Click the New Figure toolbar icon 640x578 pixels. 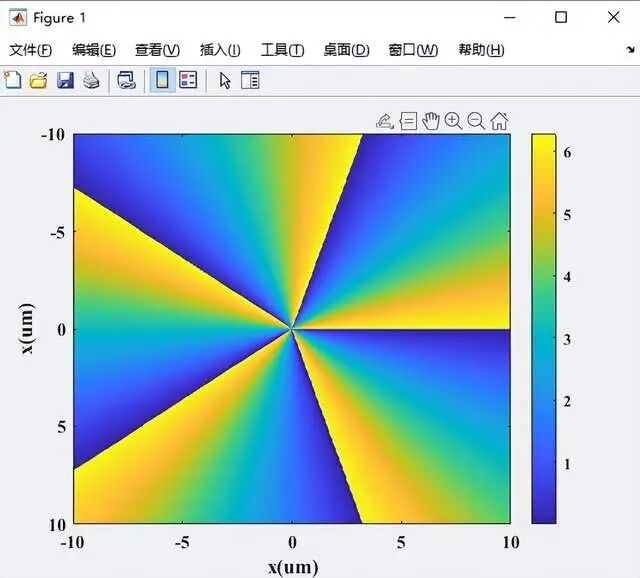pos(13,81)
